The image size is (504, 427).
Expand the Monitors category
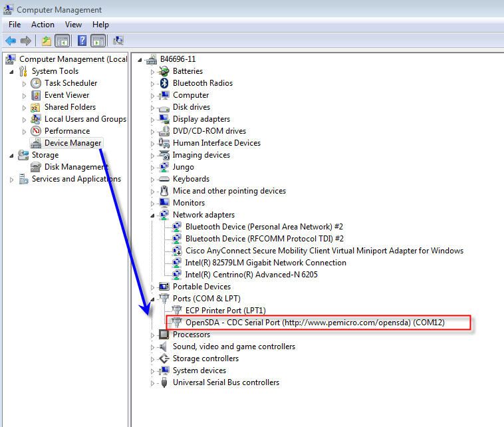(x=152, y=204)
